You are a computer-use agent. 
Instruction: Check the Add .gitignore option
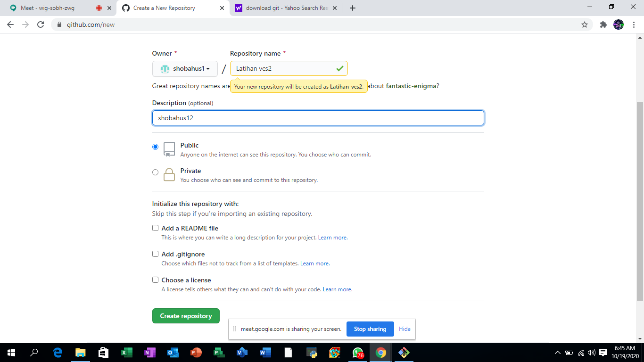pyautogui.click(x=155, y=254)
